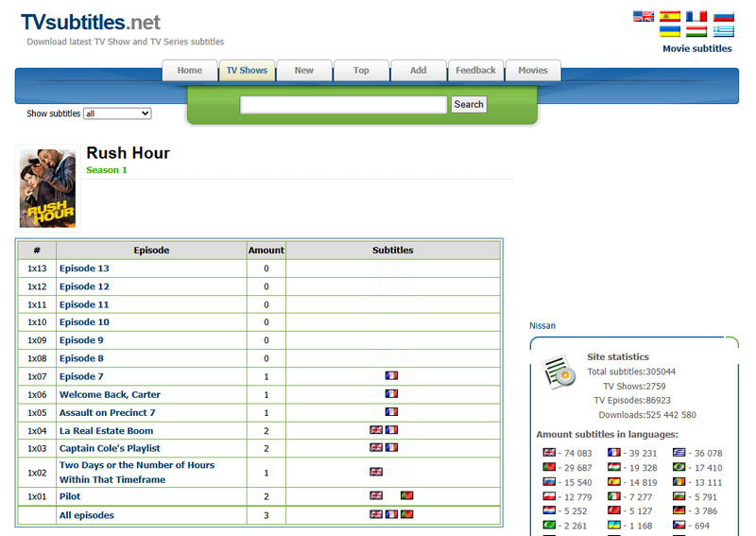Select the Hungarian flag in header
756x536 pixels.
(x=696, y=31)
